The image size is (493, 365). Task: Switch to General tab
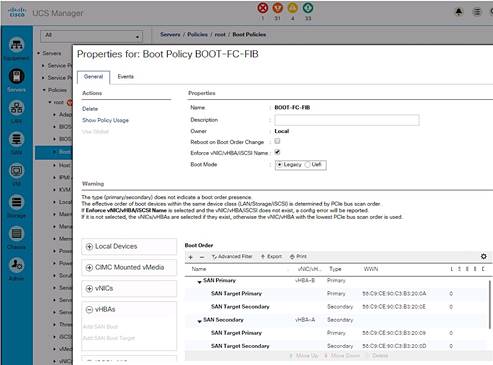click(x=94, y=77)
